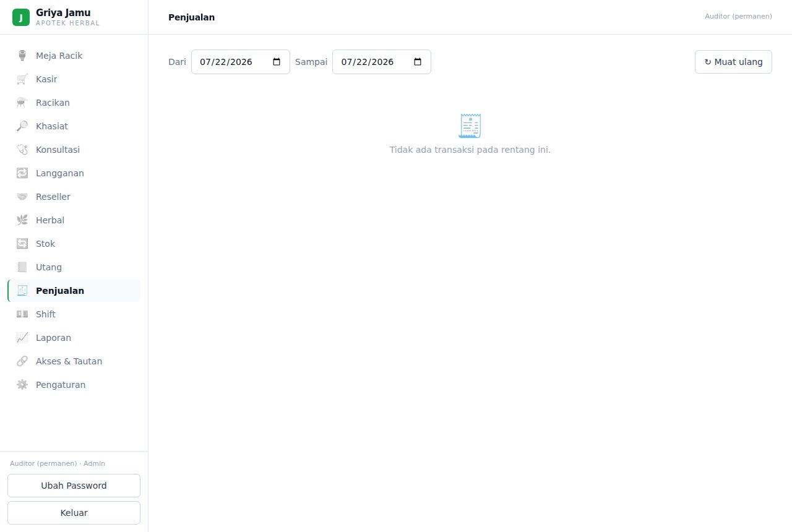Image resolution: width=792 pixels, height=532 pixels.
Task: Click the Muat ulang button
Action: click(733, 62)
